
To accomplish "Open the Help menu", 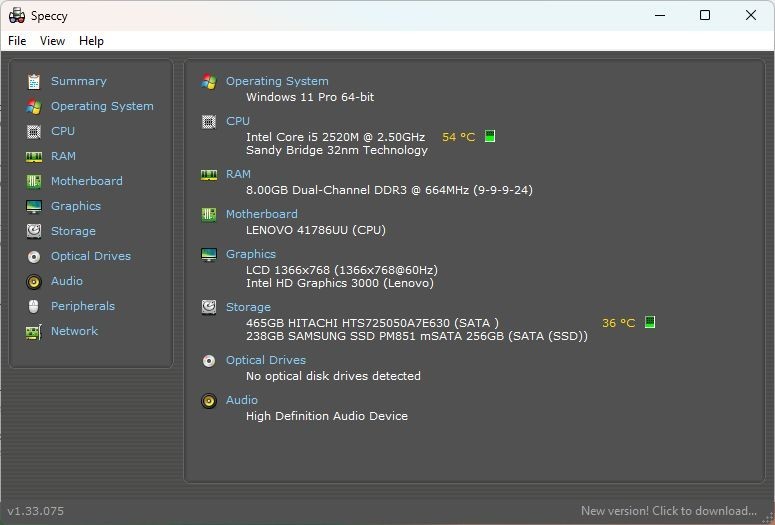I will (91, 41).
